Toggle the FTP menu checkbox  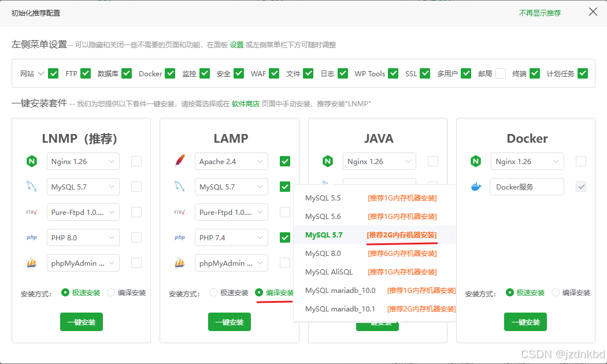coord(86,73)
